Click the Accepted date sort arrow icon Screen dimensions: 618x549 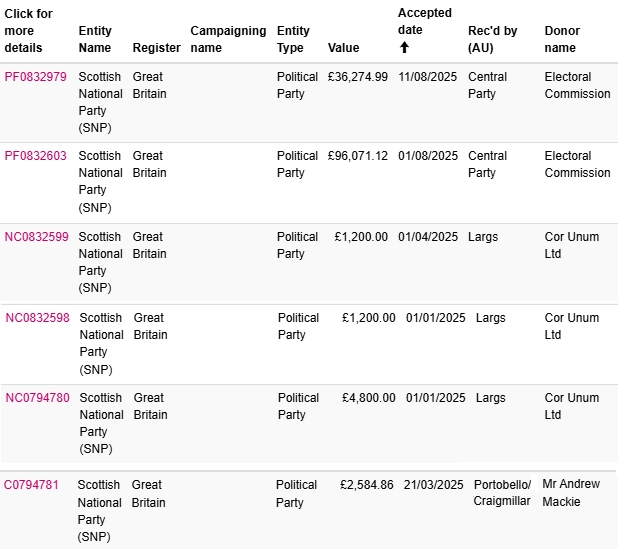(404, 48)
